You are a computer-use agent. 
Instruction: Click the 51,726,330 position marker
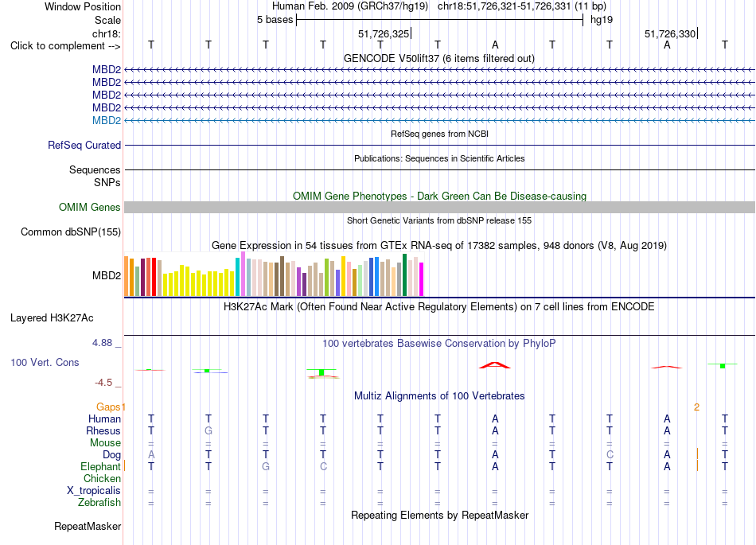(670, 33)
